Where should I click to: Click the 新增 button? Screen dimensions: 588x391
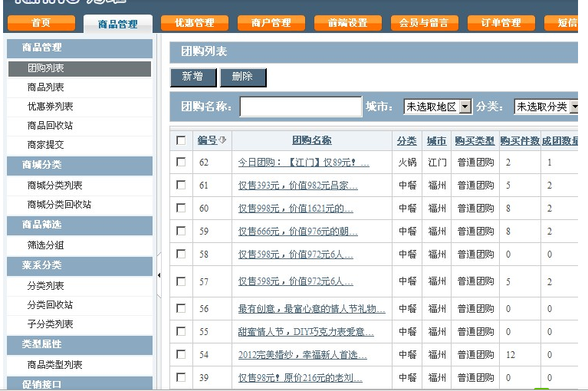tap(192, 77)
